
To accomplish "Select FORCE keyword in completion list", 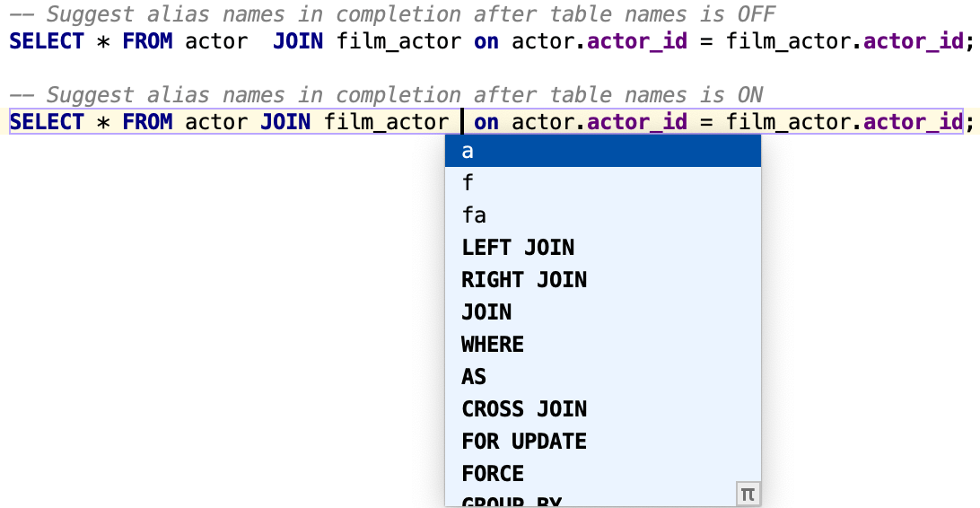I will tap(602, 474).
